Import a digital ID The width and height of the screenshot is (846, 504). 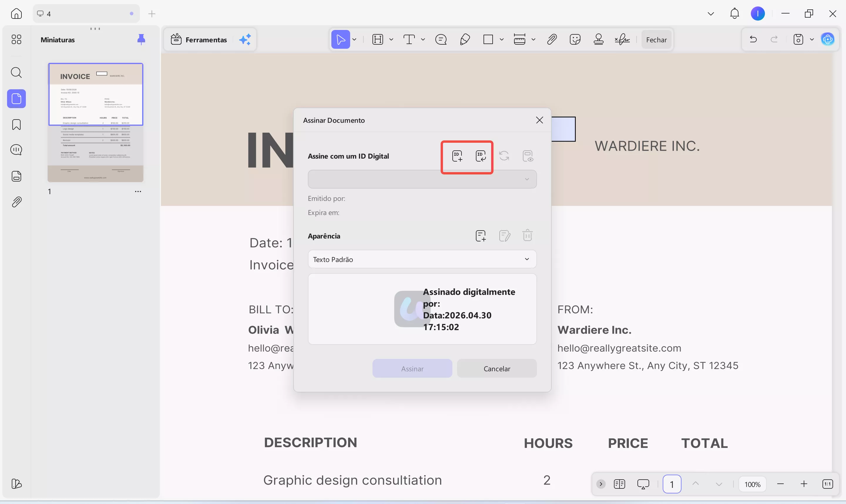481,156
